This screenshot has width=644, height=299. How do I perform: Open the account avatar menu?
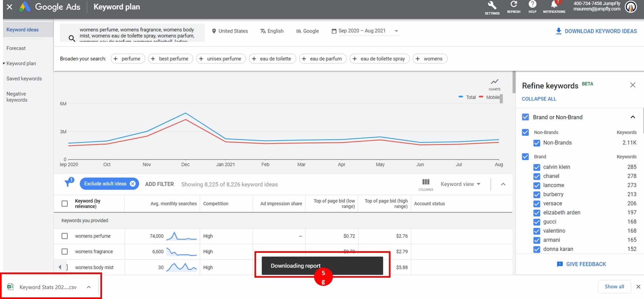pyautogui.click(x=631, y=7)
